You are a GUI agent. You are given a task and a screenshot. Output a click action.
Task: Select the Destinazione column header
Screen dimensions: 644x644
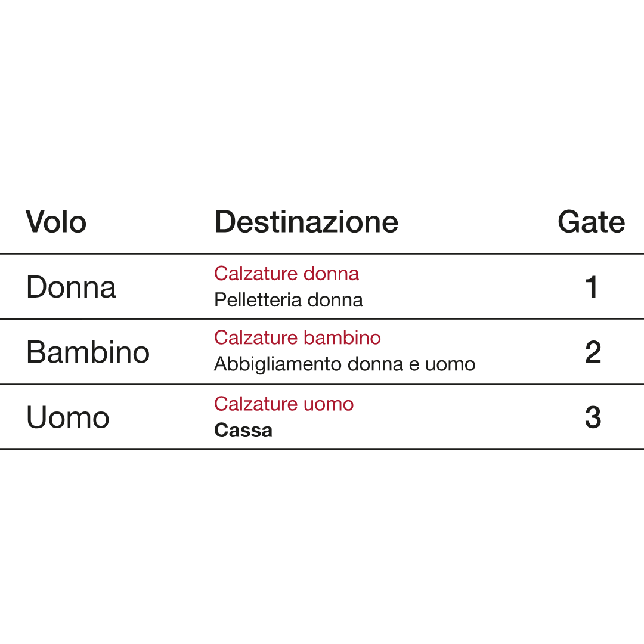pos(306,222)
